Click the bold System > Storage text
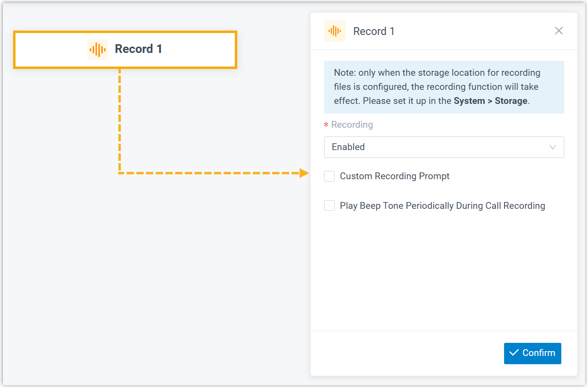The height and width of the screenshot is (388, 588). (490, 101)
